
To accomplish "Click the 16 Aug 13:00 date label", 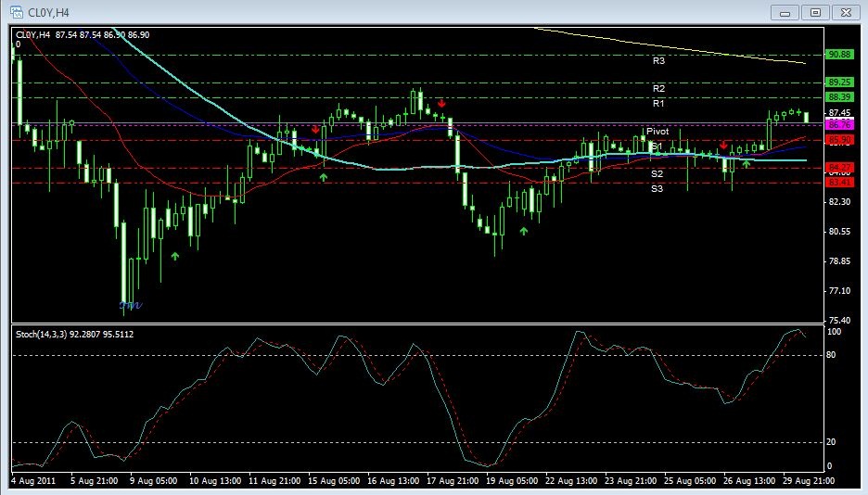I will pos(393,480).
